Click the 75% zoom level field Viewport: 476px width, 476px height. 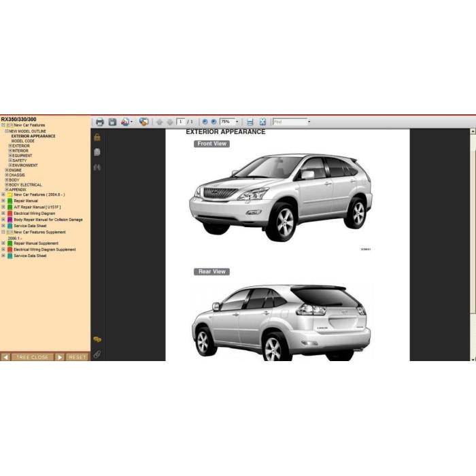[227, 122]
